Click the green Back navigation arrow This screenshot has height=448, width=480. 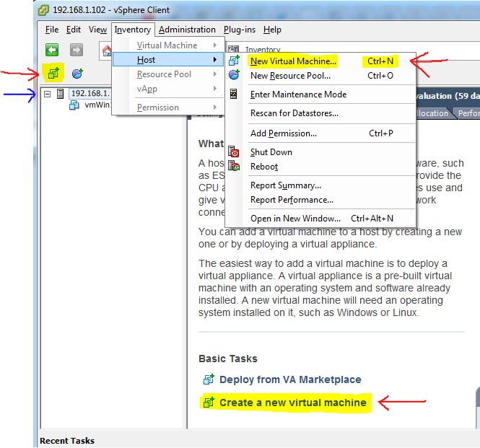click(52, 50)
